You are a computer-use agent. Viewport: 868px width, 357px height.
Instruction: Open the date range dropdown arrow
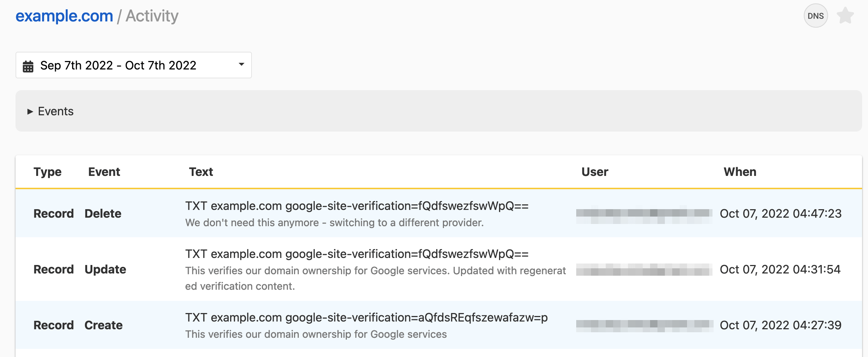[242, 65]
